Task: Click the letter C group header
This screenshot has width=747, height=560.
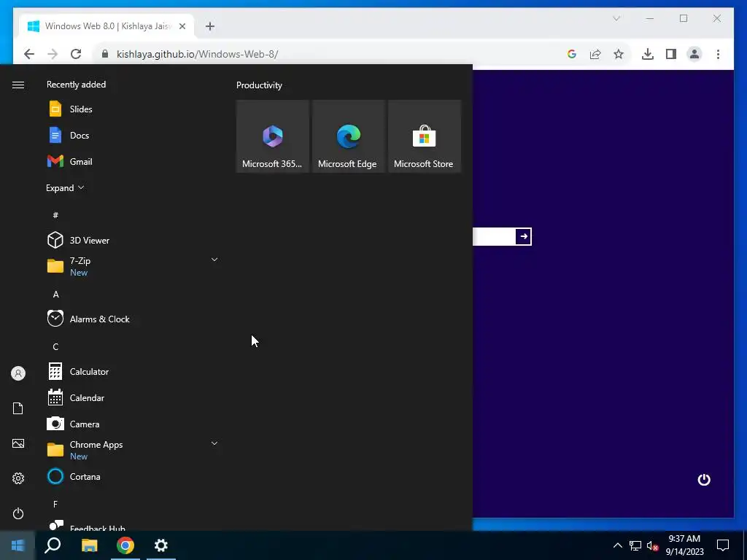Action: [x=55, y=346]
